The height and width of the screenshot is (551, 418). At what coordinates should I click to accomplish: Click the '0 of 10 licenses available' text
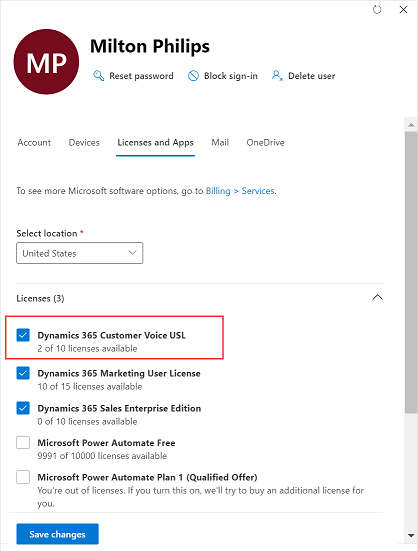tap(87, 421)
